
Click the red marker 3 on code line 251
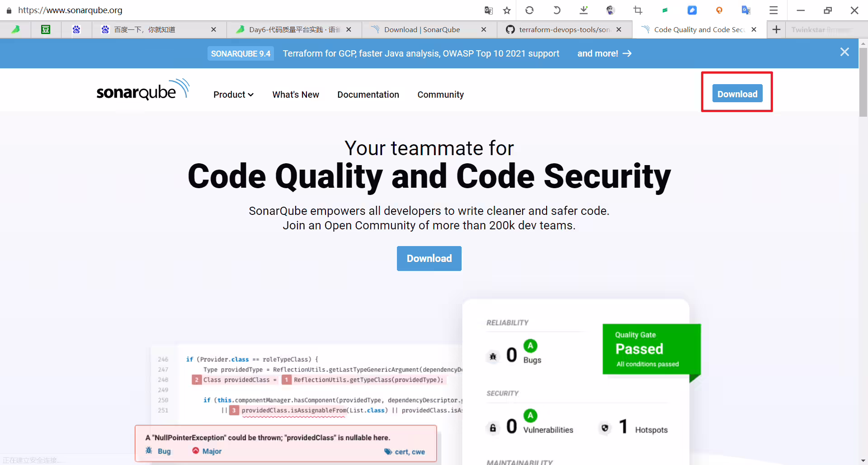tap(234, 410)
